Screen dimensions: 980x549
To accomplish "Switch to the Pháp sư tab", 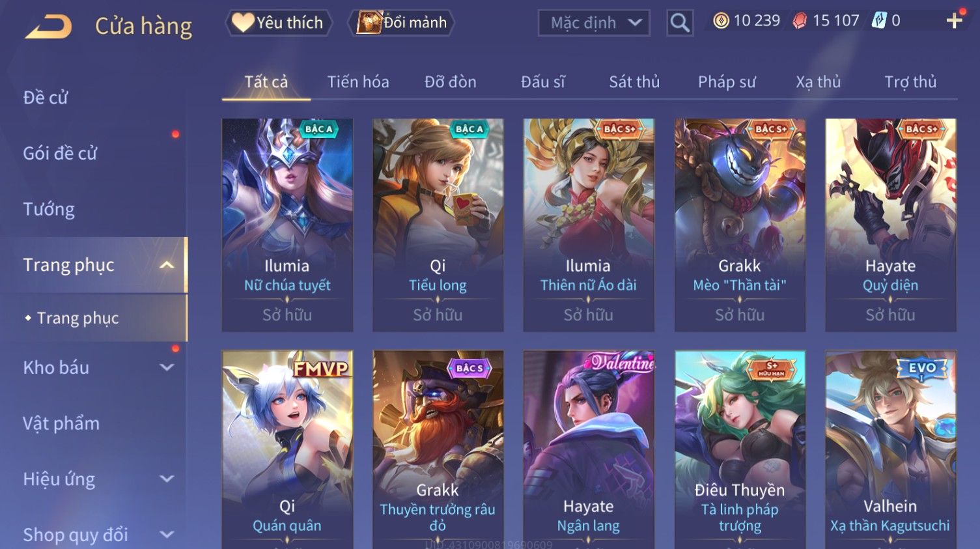I will coord(727,82).
